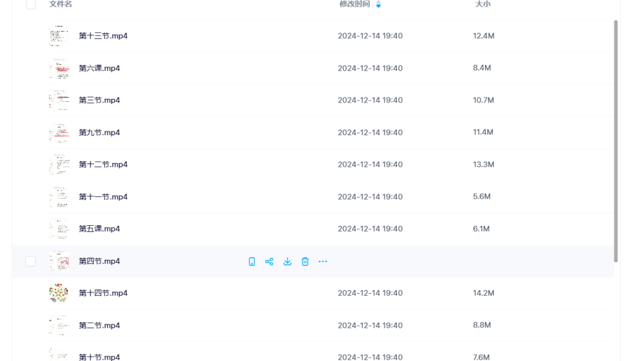Click the file icon beside 第九节.mp4
Image resolution: width=644 pixels, height=361 pixels.
pos(59,133)
